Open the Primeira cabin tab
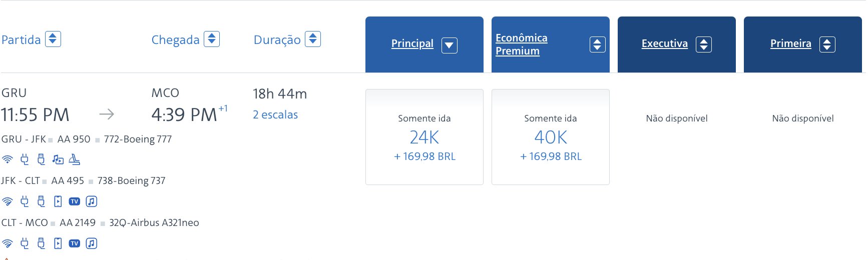Screen dimensions: 868x260 point(791,43)
